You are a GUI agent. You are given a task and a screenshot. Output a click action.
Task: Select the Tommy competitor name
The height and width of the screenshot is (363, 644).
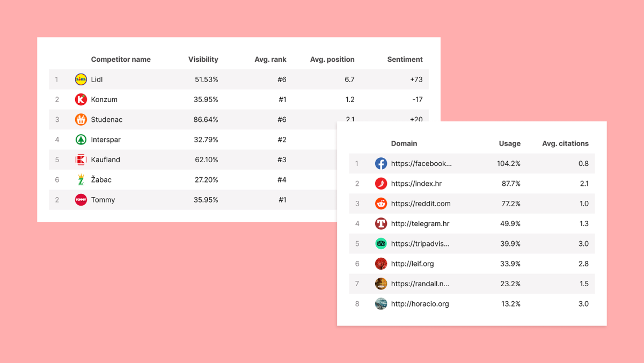[x=103, y=200]
